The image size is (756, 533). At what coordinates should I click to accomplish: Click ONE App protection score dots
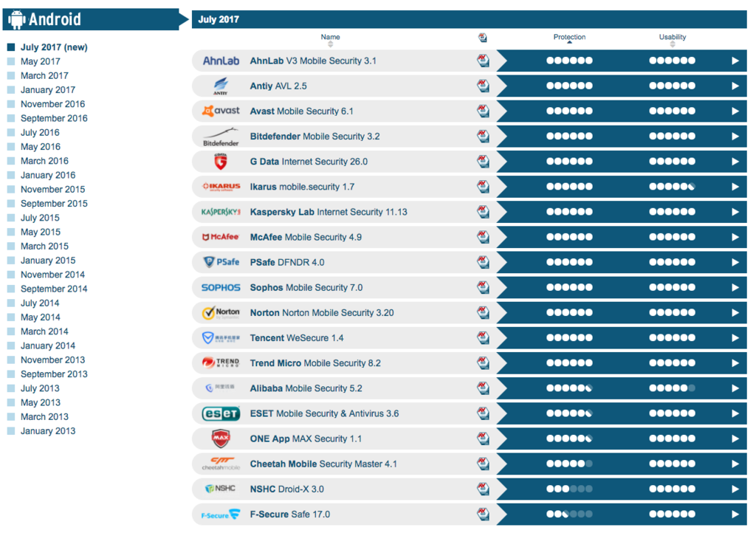(569, 439)
